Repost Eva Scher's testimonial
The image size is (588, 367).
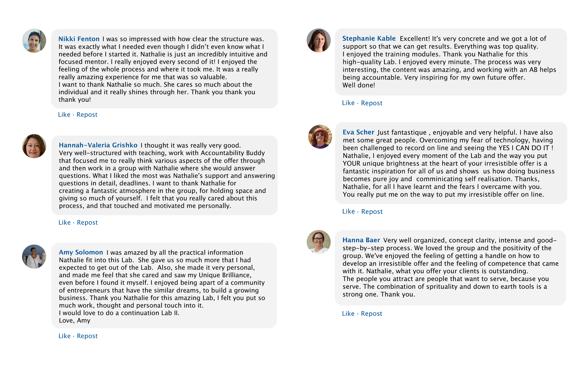click(372, 211)
